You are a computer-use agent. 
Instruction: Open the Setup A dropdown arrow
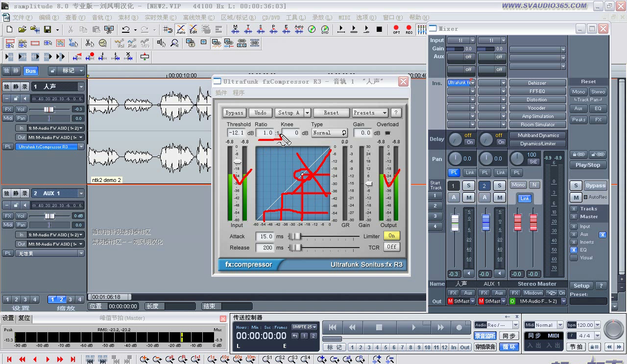(x=307, y=113)
